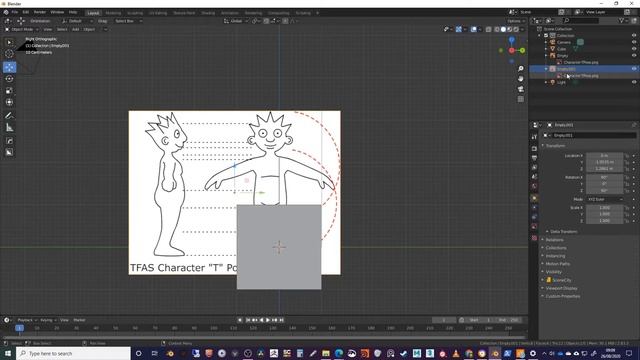640x360 pixels.
Task: Open the timeline Playback menu
Action: 27,320
